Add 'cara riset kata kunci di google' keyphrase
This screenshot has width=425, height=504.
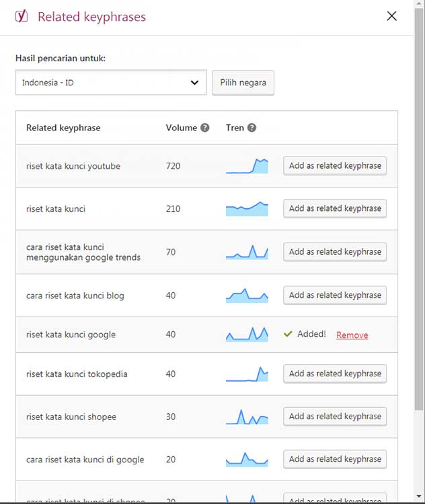[x=335, y=459]
